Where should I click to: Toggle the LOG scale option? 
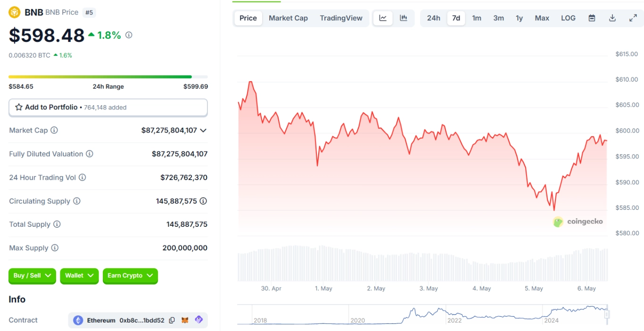(x=568, y=18)
